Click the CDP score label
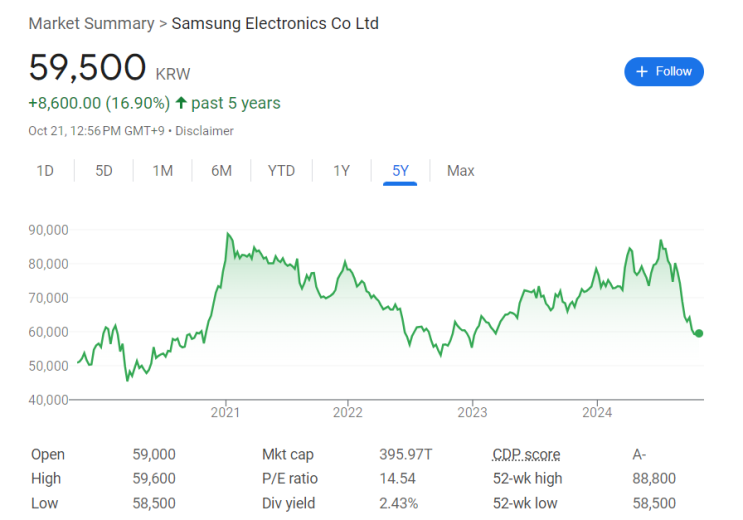This screenshot has width=743, height=520. pyautogui.click(x=526, y=454)
